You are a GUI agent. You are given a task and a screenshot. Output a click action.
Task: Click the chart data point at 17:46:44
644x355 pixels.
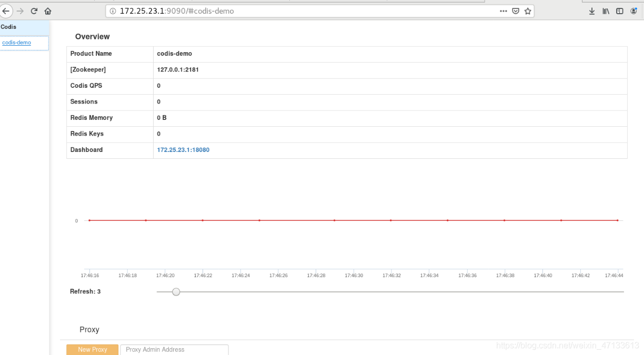(x=618, y=220)
